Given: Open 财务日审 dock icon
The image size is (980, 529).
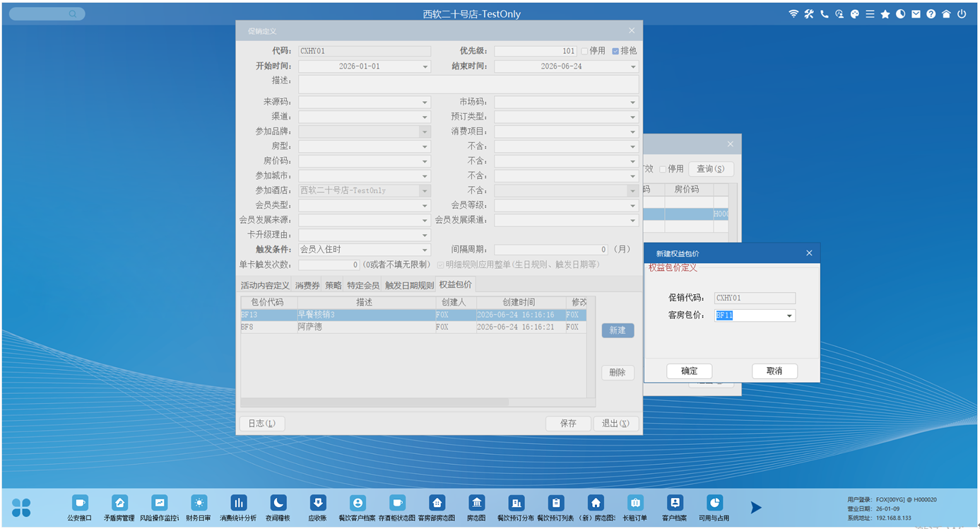Looking at the screenshot, I should coord(199,503).
